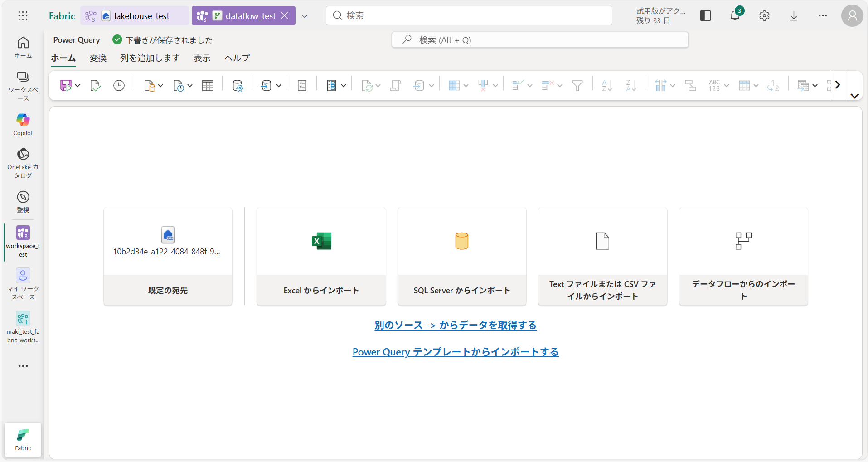Viewport: 868px width, 462px height.
Task: Open the Fabric apps grid launcher
Action: (23, 16)
